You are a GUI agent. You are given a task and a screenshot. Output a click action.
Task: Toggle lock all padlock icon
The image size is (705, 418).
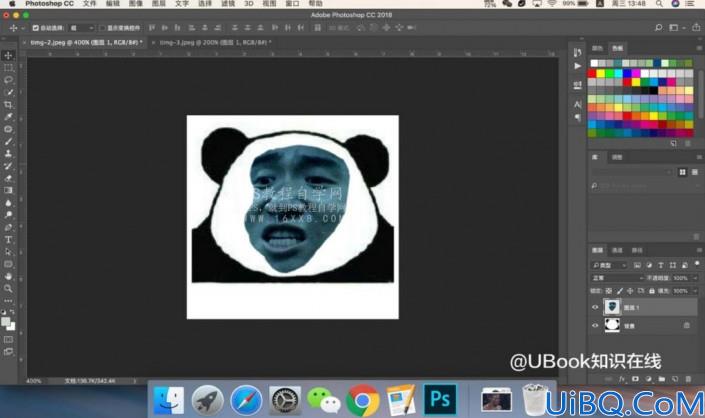click(x=652, y=291)
